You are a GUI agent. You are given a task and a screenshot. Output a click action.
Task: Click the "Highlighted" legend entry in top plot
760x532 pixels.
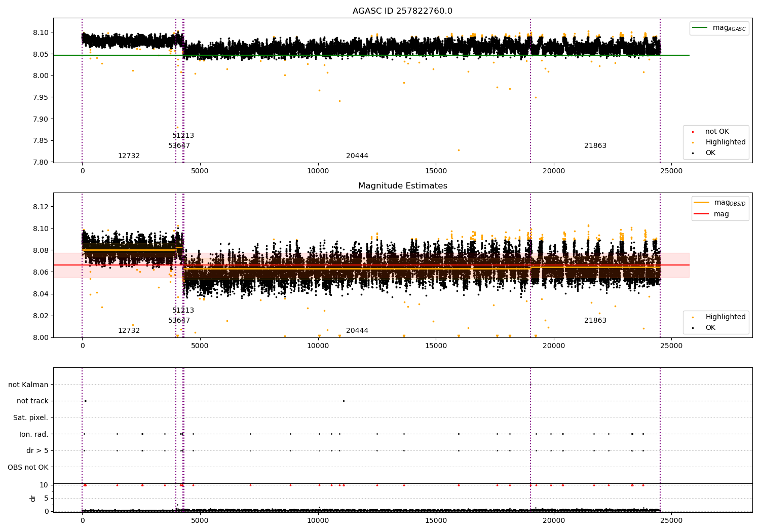click(725, 142)
